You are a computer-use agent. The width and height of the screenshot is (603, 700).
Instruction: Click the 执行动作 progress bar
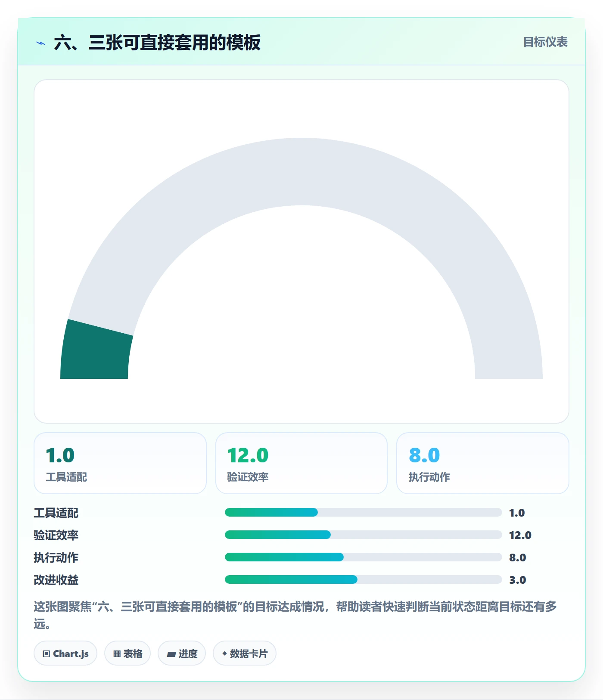click(x=363, y=557)
